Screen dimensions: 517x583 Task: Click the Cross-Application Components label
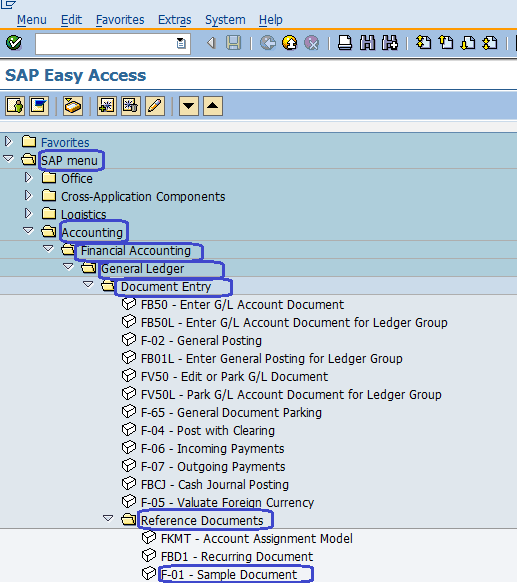143,196
